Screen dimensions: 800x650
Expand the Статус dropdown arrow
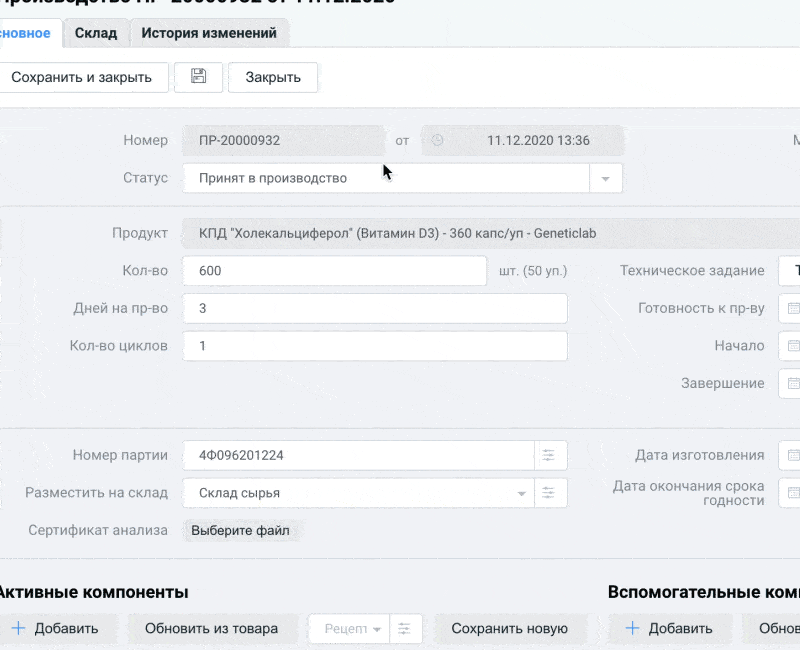[606, 178]
